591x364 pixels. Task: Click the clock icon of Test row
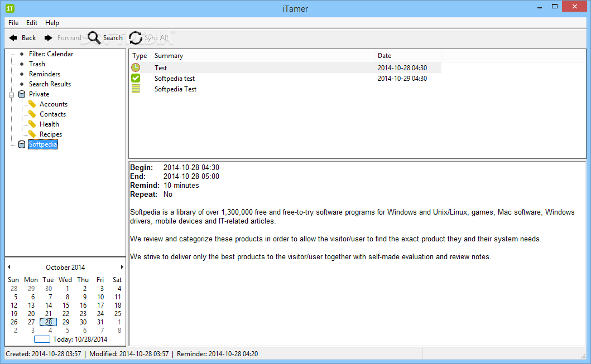tap(136, 67)
